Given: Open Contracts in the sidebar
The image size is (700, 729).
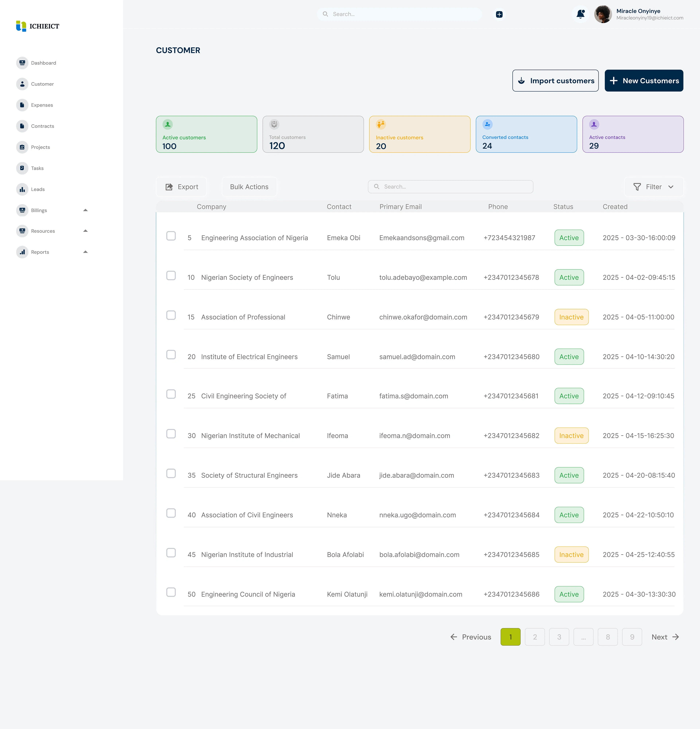Looking at the screenshot, I should 42,126.
